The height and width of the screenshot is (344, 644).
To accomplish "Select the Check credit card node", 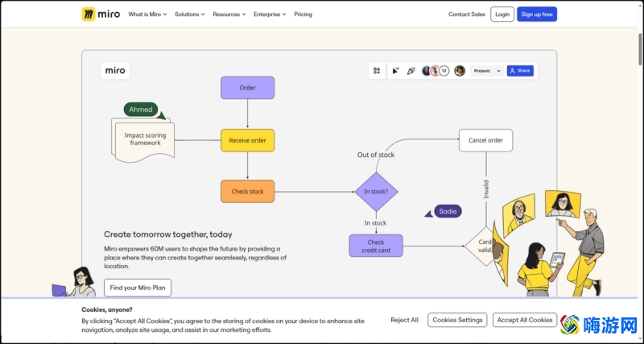I will [x=376, y=246].
